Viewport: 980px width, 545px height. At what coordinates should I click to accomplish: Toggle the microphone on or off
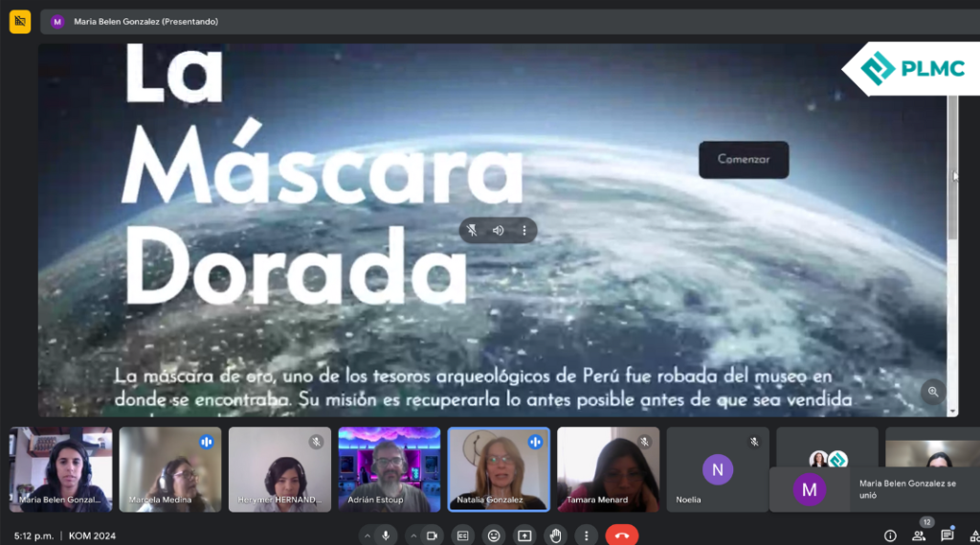[387, 535]
